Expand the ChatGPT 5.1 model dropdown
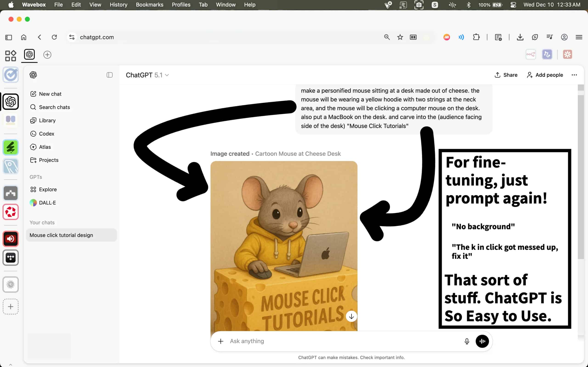Viewport: 588px width, 367px height. point(147,75)
